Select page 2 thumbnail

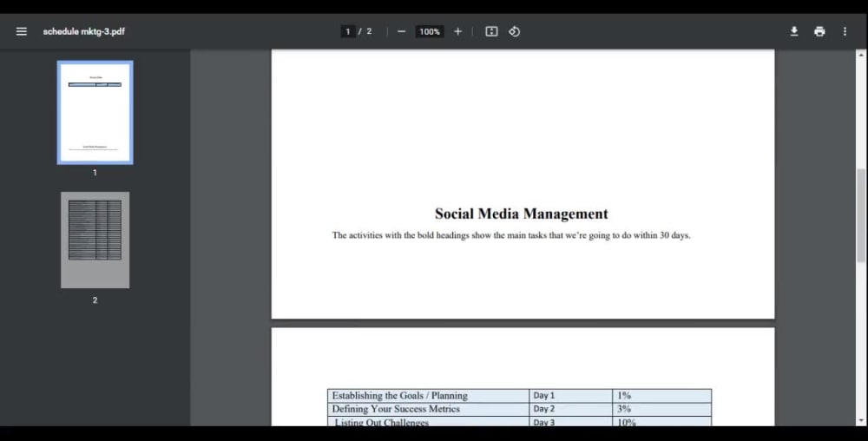pos(95,240)
